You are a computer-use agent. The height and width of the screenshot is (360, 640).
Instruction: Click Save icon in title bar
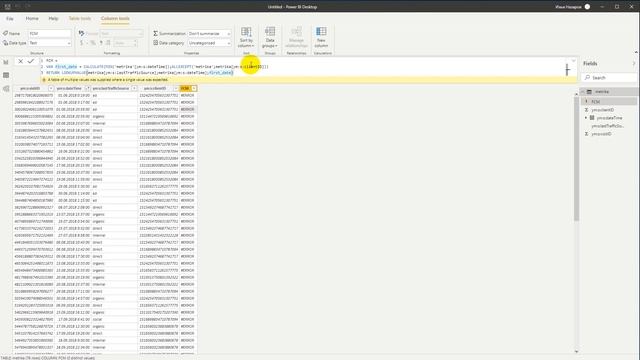pyautogui.click(x=8, y=7)
